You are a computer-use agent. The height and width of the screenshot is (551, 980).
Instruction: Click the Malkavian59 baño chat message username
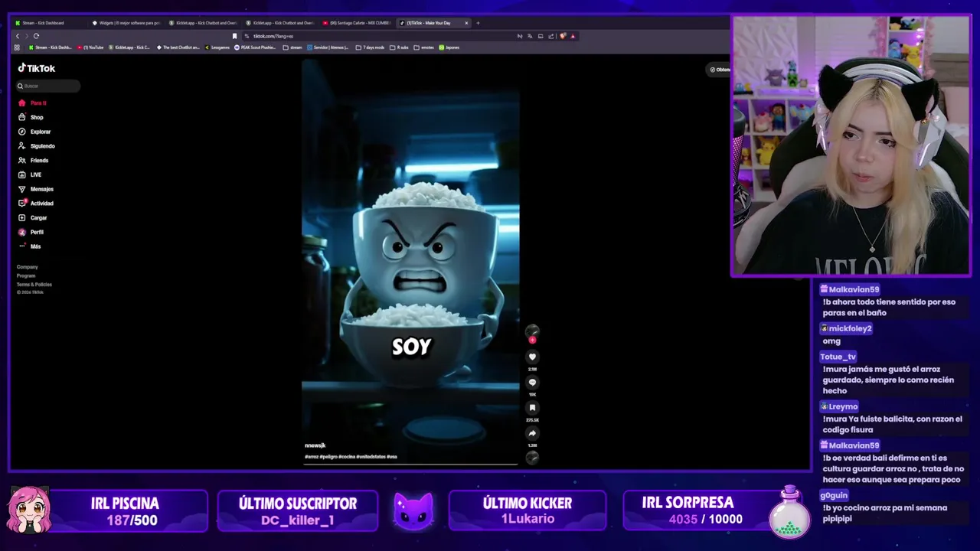tap(854, 289)
